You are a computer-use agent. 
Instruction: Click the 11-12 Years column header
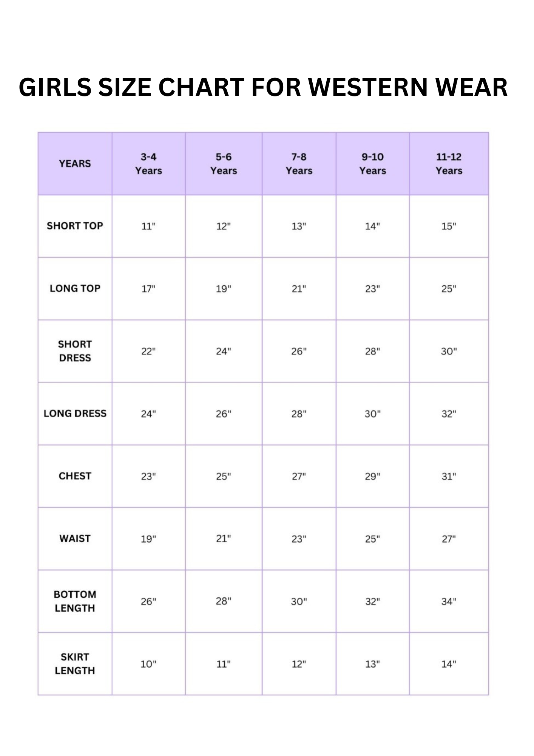click(x=449, y=164)
